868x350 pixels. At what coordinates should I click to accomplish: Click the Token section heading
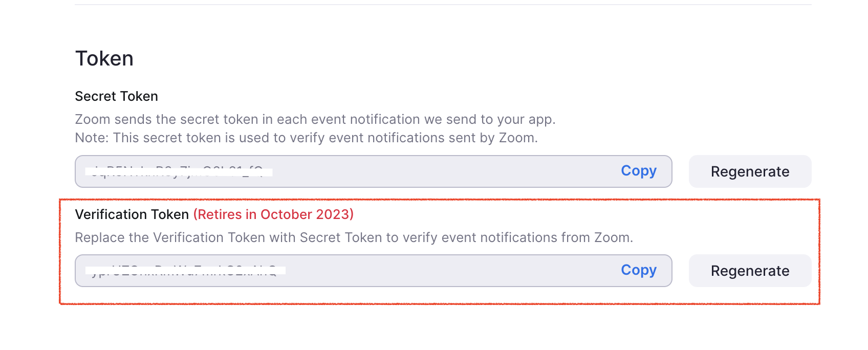(x=104, y=59)
